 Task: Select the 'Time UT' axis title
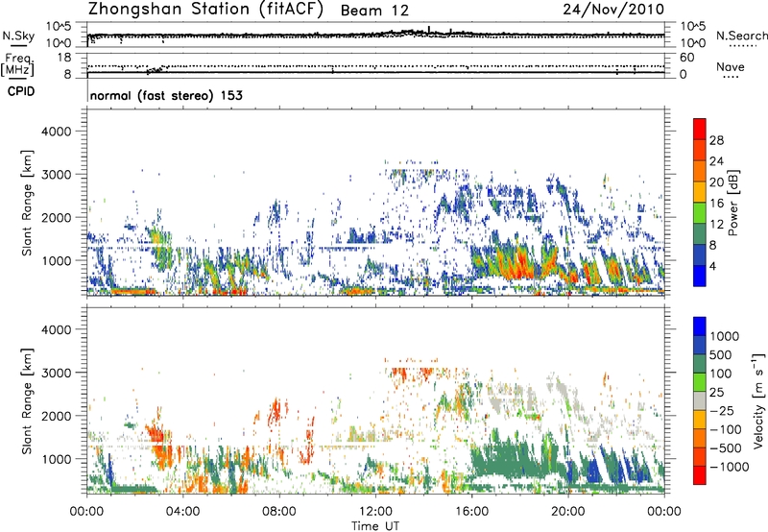pos(375,526)
